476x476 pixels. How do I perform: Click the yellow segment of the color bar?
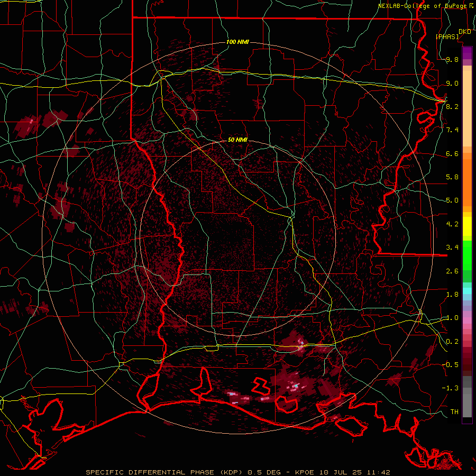coord(467,226)
